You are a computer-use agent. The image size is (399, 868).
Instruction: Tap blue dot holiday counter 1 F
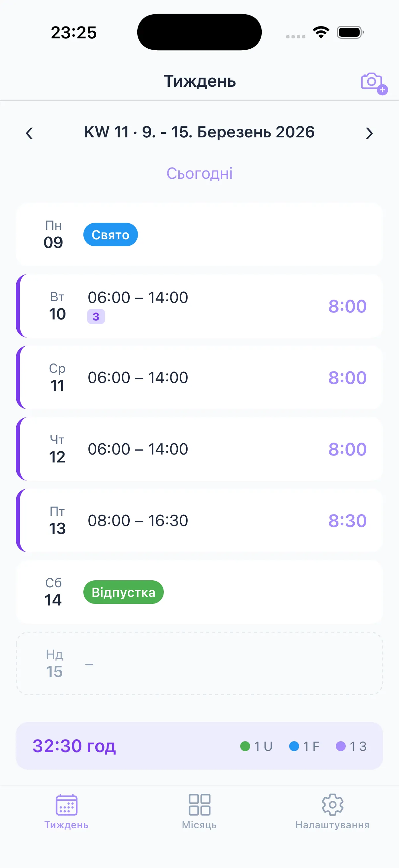[304, 746]
